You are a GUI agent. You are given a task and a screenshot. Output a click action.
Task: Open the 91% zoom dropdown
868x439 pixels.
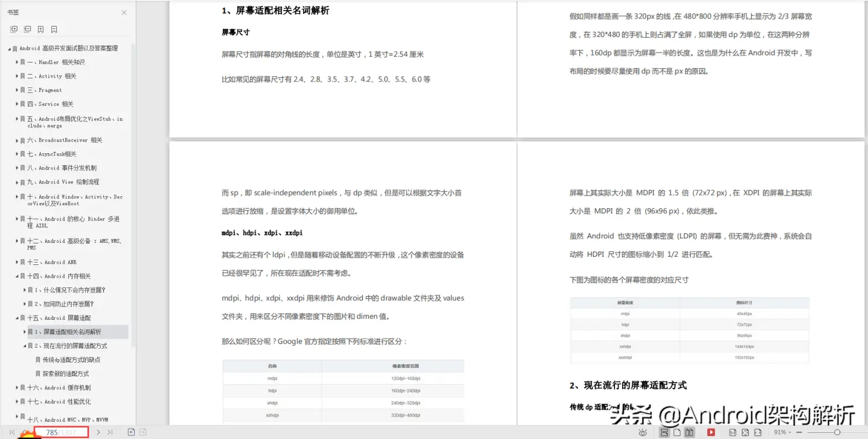point(782,432)
